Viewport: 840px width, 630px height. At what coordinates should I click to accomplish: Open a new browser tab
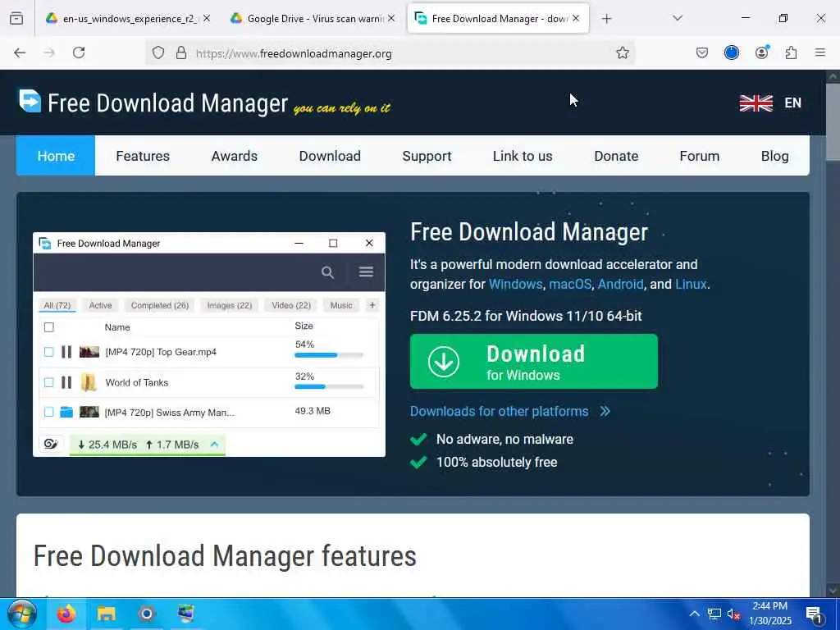pos(606,19)
